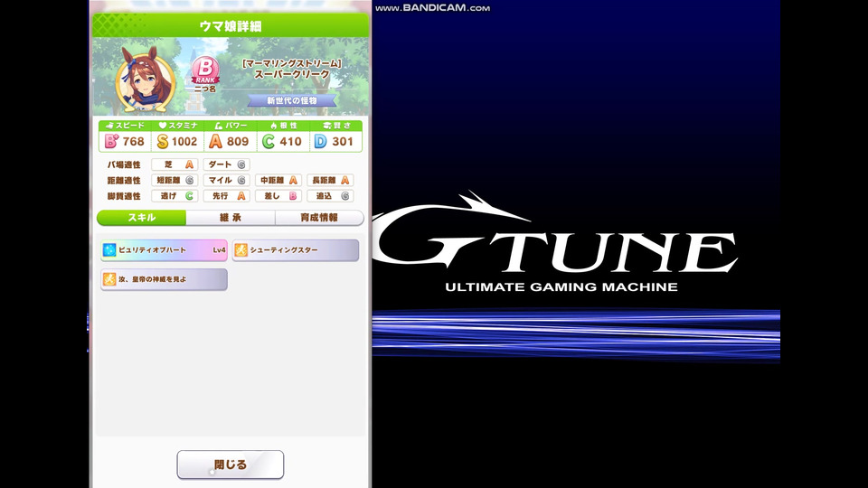The height and width of the screenshot is (488, 868).
Task: Click the 根性 stat header
Action: 283,126
